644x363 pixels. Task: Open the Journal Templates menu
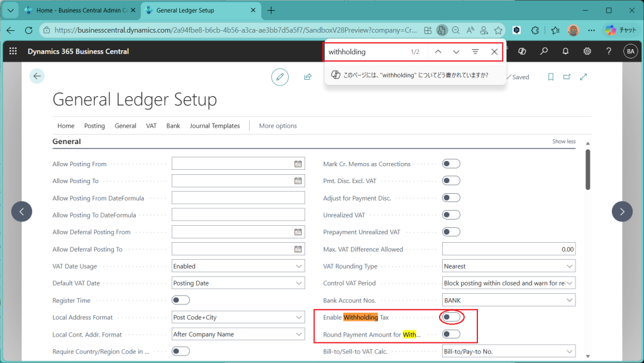(x=214, y=126)
